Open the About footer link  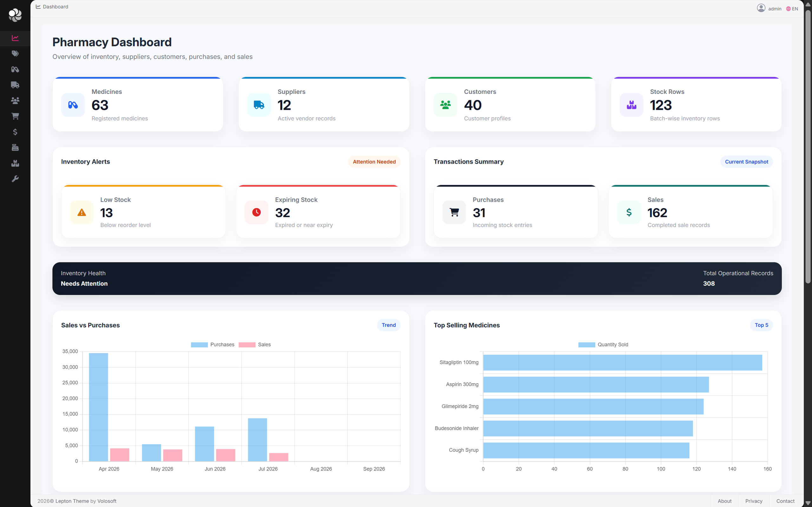coord(724,501)
